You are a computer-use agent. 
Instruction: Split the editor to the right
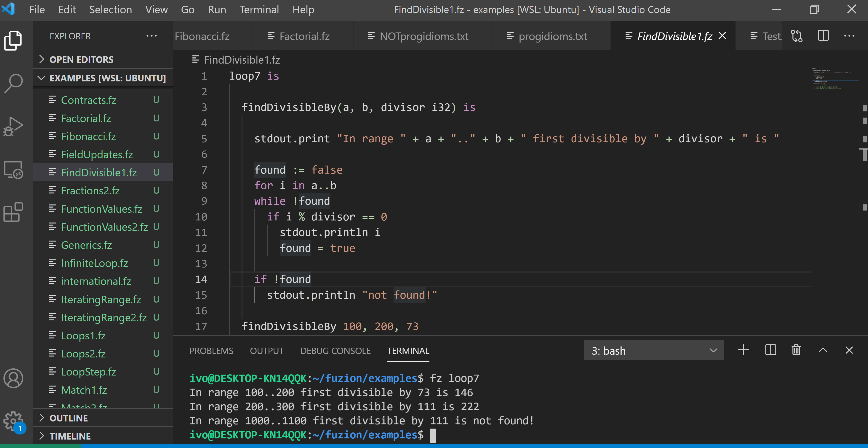tap(823, 36)
